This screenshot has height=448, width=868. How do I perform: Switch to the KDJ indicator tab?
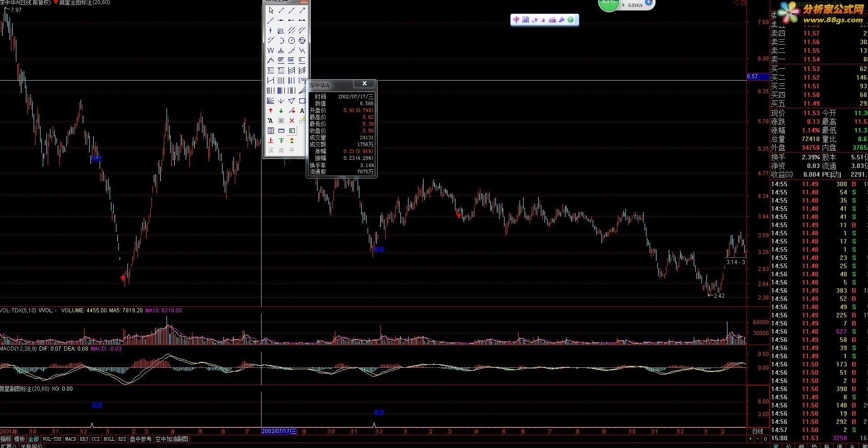84,439
